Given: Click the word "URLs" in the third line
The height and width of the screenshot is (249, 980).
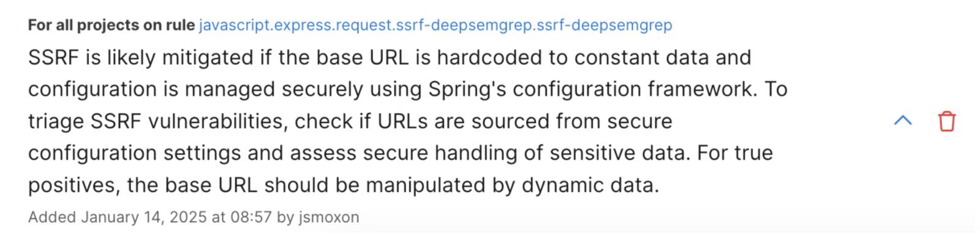Looking at the screenshot, I should (x=402, y=121).
